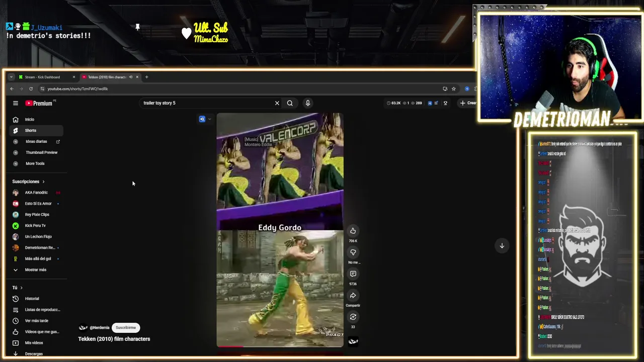Open the vidIQ badge beside the short
Screen dimensions: 644x362
202,119
